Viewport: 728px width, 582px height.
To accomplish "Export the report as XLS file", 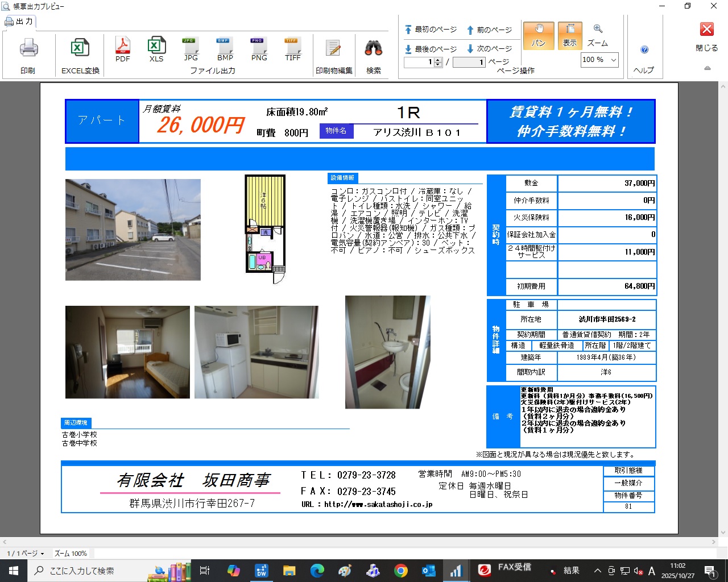I will coord(156,49).
